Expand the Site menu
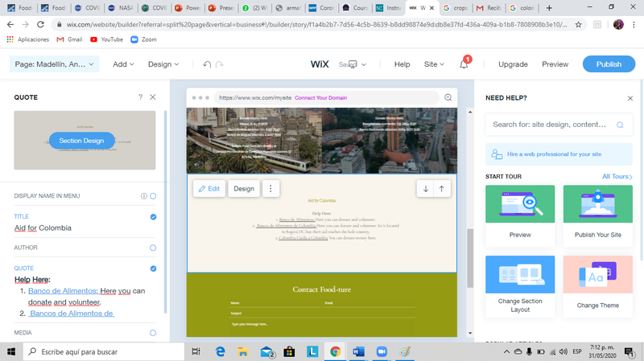The image size is (644, 361). click(x=434, y=64)
